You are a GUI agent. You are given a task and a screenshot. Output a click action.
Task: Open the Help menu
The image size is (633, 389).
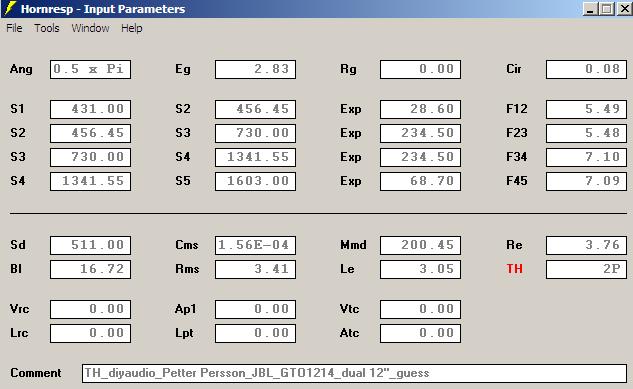[x=132, y=28]
